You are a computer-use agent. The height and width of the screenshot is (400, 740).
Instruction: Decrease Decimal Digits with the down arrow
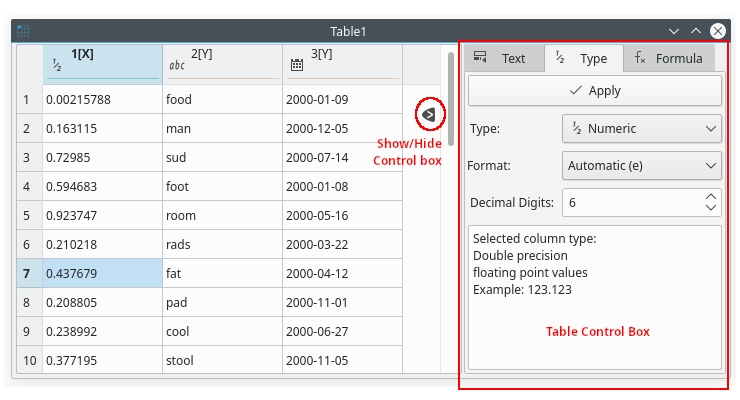coord(711,208)
